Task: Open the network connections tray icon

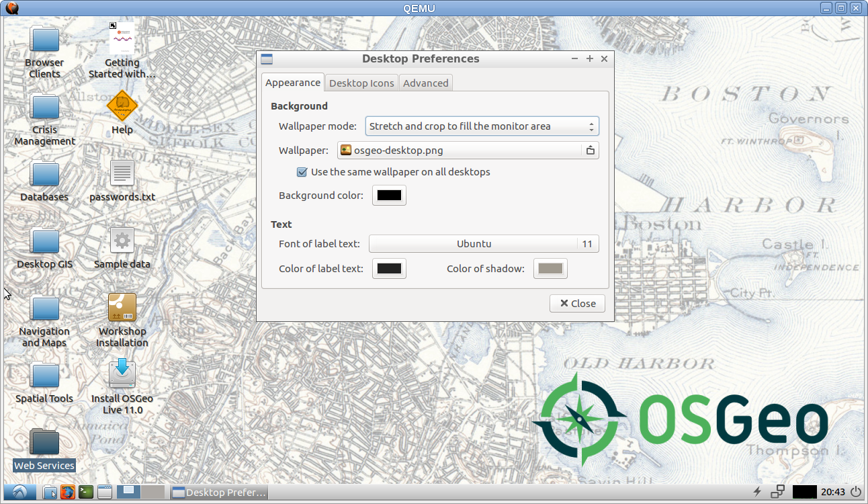Action: (777, 492)
